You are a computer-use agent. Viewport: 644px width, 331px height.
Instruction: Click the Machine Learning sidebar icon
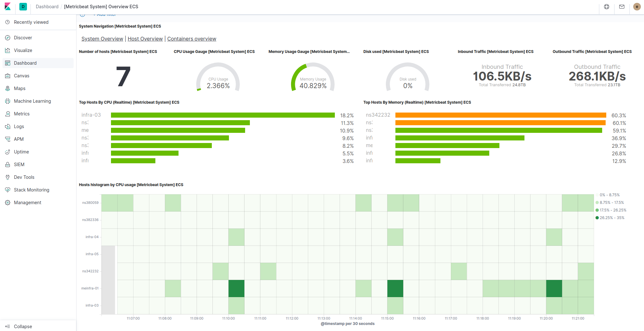[x=8, y=101]
